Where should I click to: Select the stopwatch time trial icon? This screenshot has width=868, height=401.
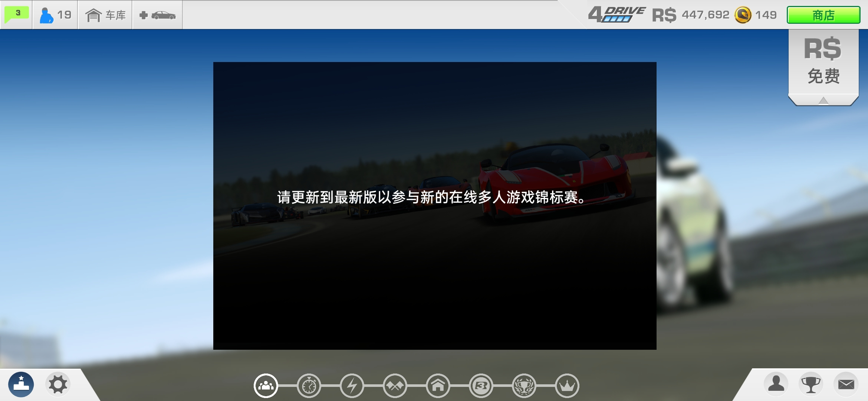click(x=309, y=386)
